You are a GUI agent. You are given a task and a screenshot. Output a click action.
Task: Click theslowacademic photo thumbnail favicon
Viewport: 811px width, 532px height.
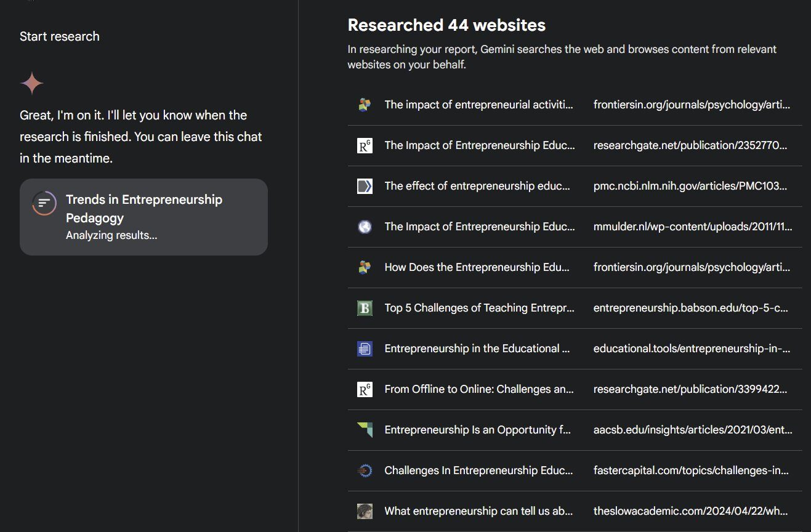click(x=365, y=511)
